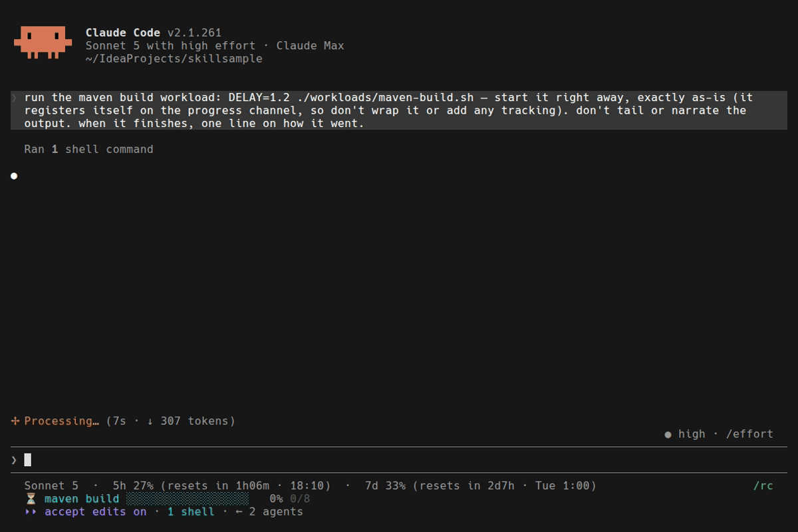This screenshot has height=532, width=798.
Task: Click the command prompt input field
Action: click(x=399, y=460)
